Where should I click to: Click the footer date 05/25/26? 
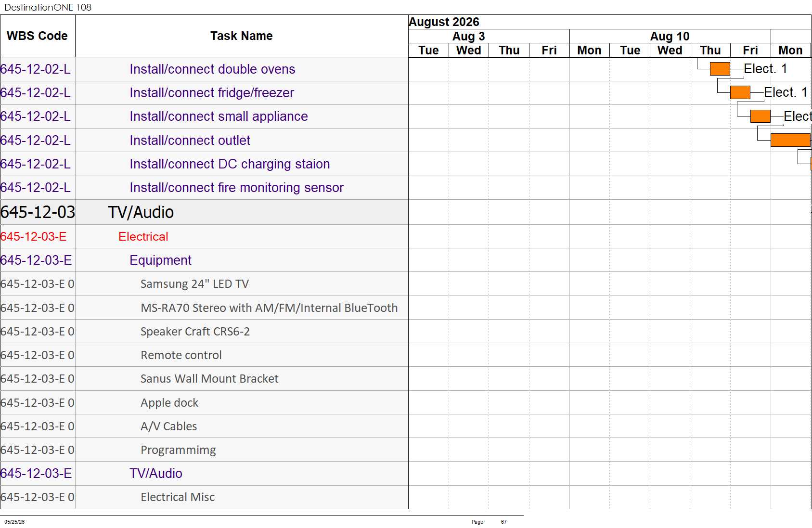(x=14, y=522)
